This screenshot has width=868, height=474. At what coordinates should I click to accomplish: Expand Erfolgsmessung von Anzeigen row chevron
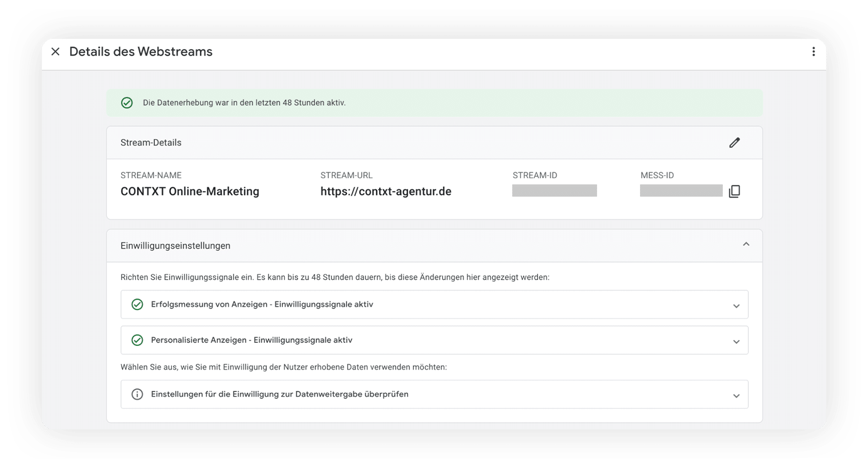(x=736, y=305)
